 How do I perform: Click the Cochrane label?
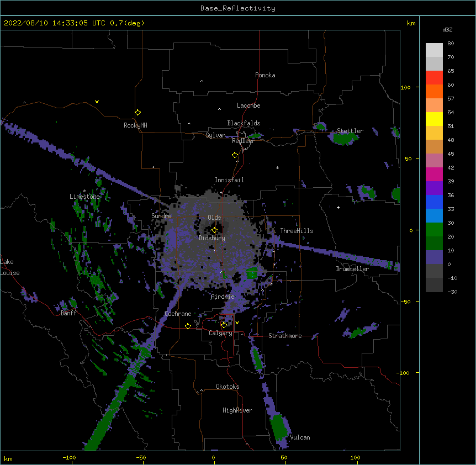[178, 314]
